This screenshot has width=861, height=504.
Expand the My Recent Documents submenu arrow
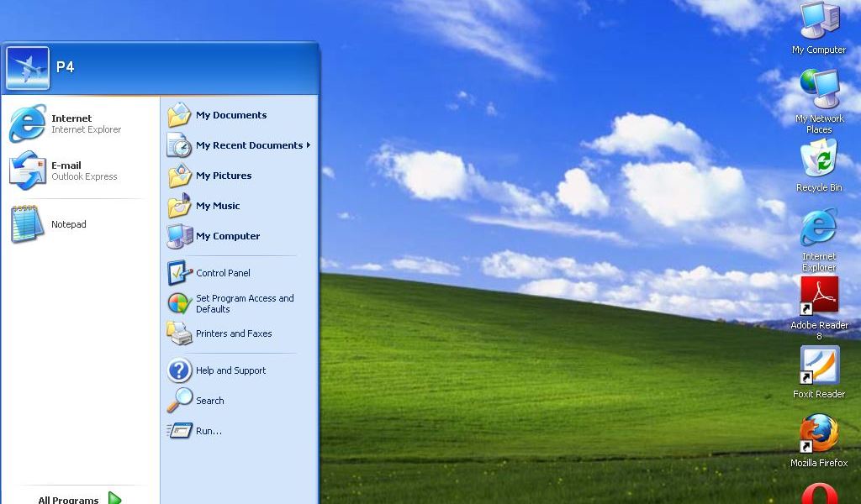(x=309, y=145)
